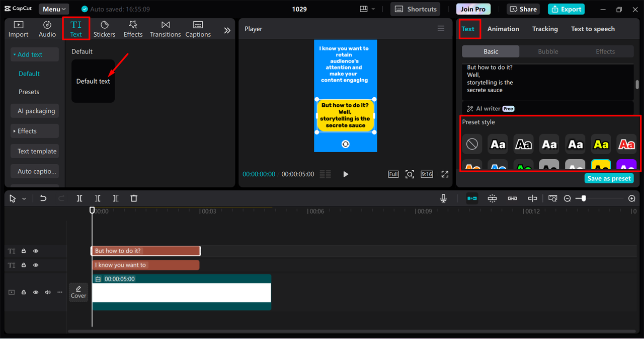Apply the yellow text preset style
The height and width of the screenshot is (339, 644).
[601, 144]
